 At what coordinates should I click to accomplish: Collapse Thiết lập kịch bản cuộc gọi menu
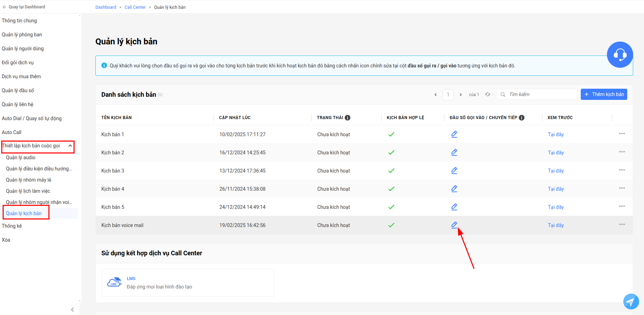(70, 146)
